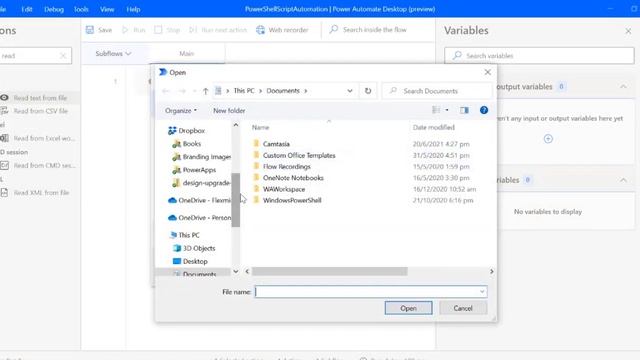Select 3D Objects in navigation pane

pyautogui.click(x=194, y=248)
